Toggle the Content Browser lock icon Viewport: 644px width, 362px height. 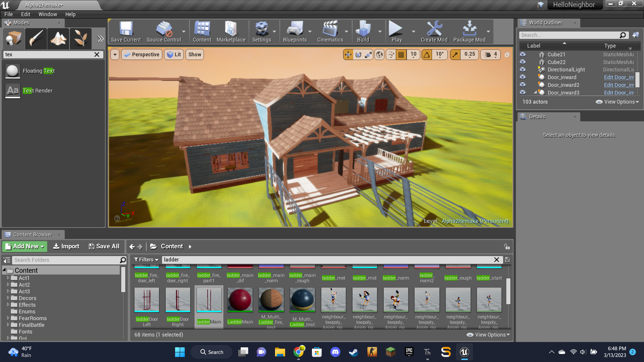click(x=507, y=247)
